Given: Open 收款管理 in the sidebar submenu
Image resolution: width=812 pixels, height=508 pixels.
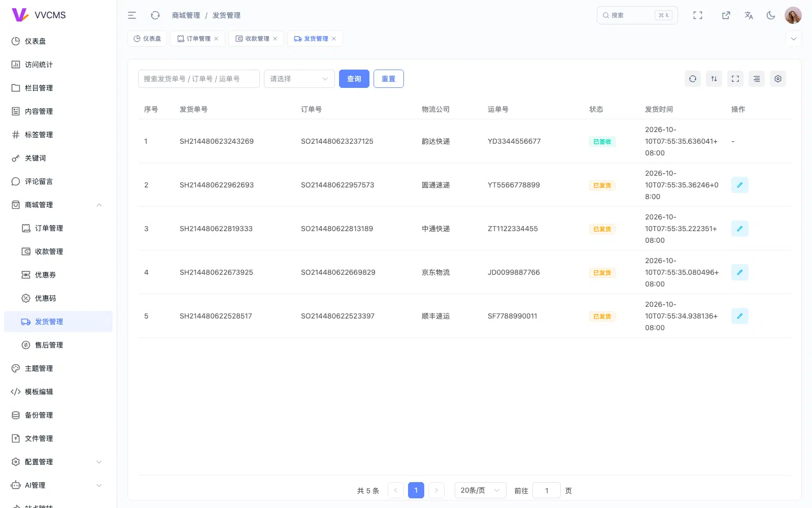Looking at the screenshot, I should pos(58,251).
